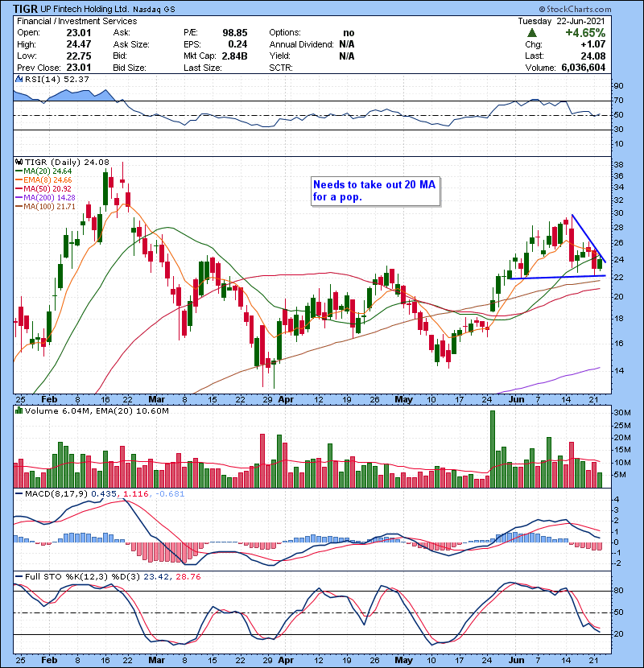Click the volume bars icon beside Volume 6.04M
This screenshot has width=644, height=668.
coord(19,410)
